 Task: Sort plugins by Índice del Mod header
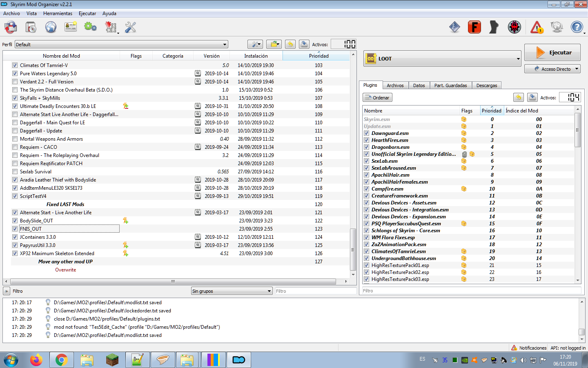(x=539, y=111)
